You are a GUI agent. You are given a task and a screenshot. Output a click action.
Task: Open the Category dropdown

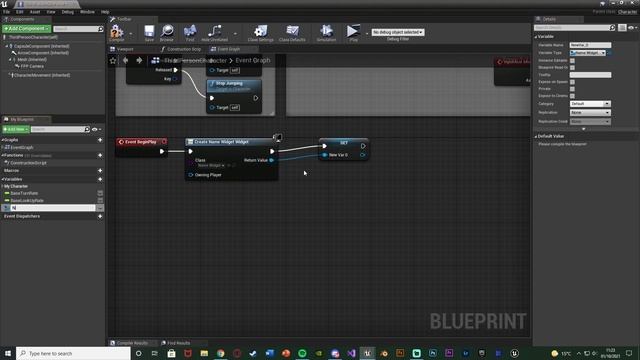point(590,104)
